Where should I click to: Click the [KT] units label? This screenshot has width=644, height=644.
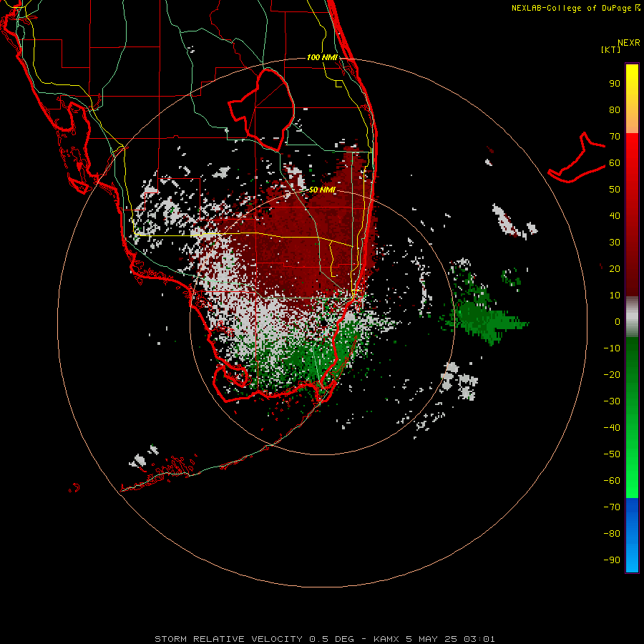pos(611,49)
